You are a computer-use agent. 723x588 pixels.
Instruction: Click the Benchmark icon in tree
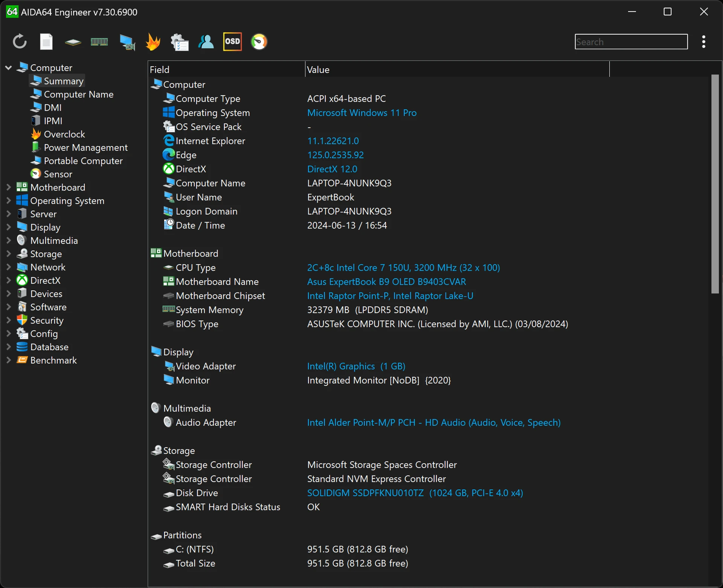[x=22, y=360]
